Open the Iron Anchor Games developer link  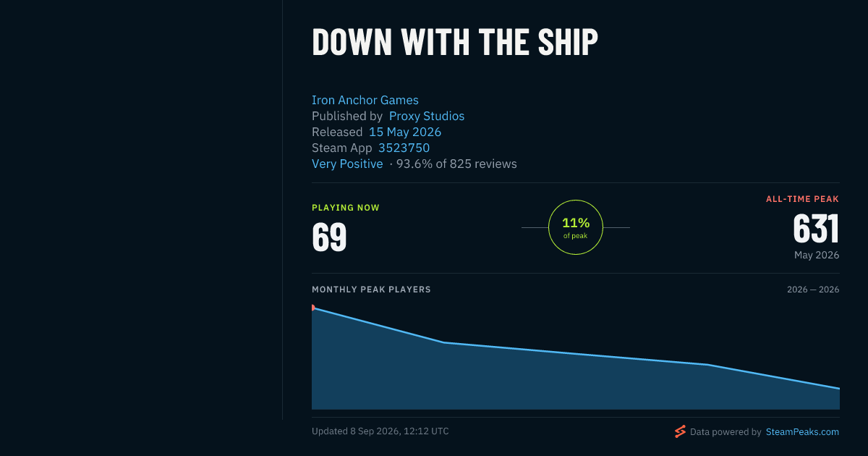pos(365,100)
